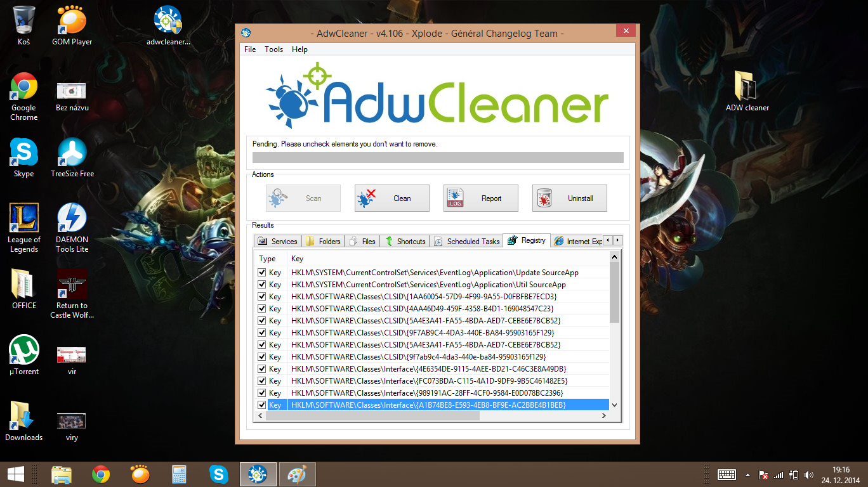
Task: Switch to Skype in the taskbar
Action: pos(219,474)
